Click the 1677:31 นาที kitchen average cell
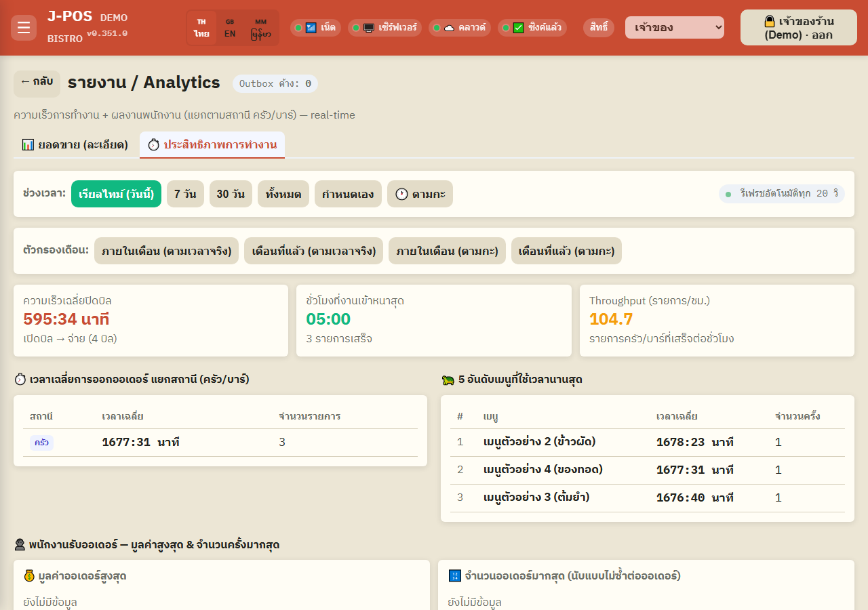868x610 pixels. coord(140,443)
